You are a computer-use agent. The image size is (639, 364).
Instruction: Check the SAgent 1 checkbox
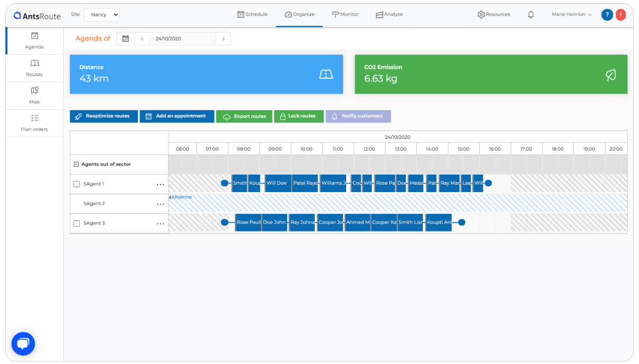76,184
